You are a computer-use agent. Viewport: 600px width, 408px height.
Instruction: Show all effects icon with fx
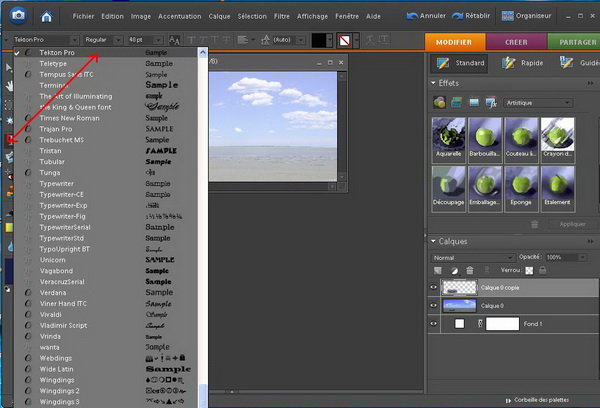point(491,103)
